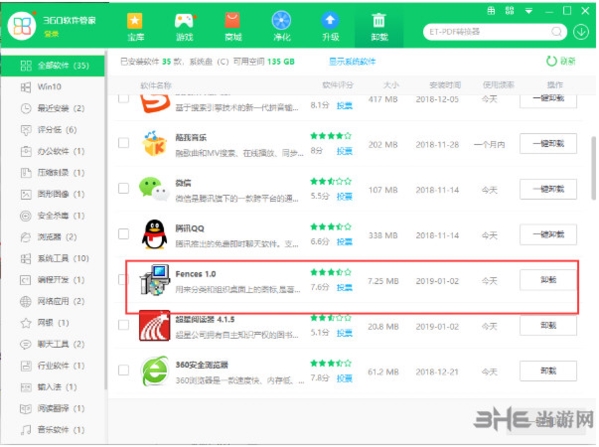Select the Win10 category icon
The height and width of the screenshot is (447, 599).
point(26,87)
